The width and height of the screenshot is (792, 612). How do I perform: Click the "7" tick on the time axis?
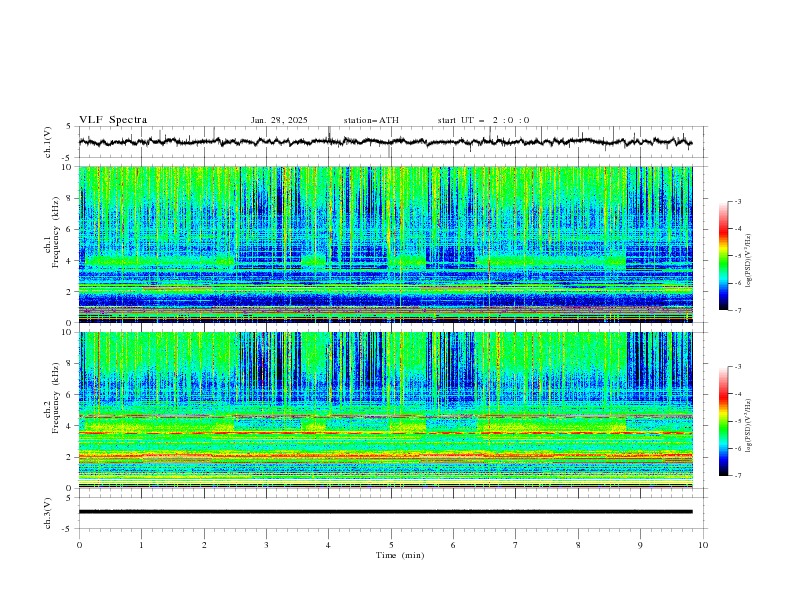515,545
